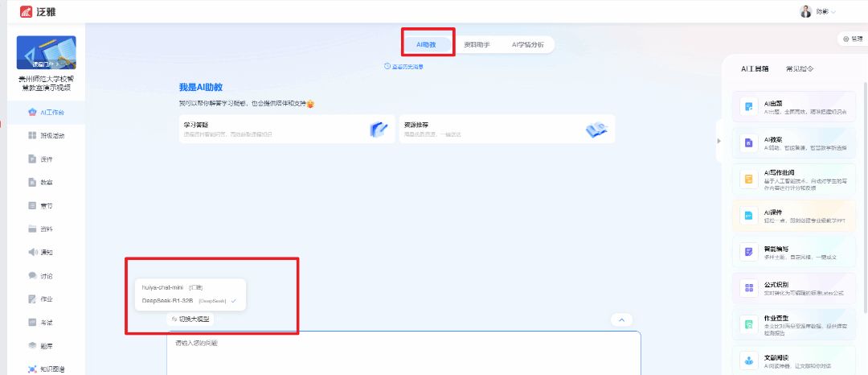Click the 泛雅 logo
868x375 pixels.
38,11
